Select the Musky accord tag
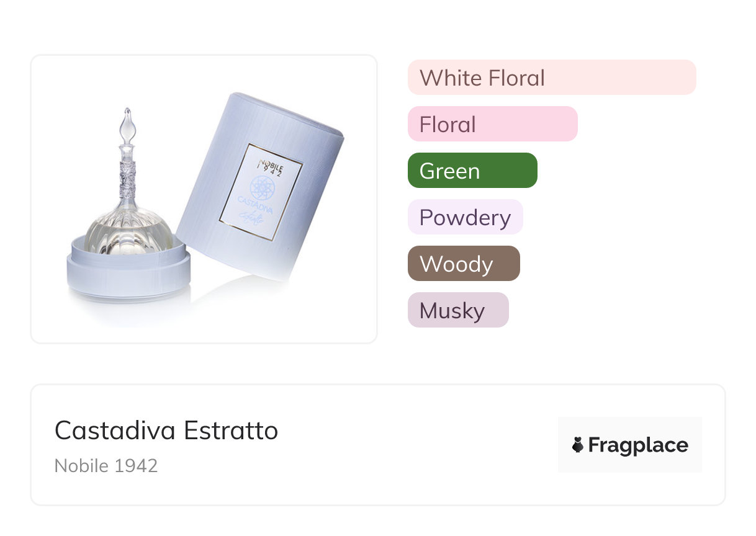The width and height of the screenshot is (756, 536). click(x=457, y=310)
